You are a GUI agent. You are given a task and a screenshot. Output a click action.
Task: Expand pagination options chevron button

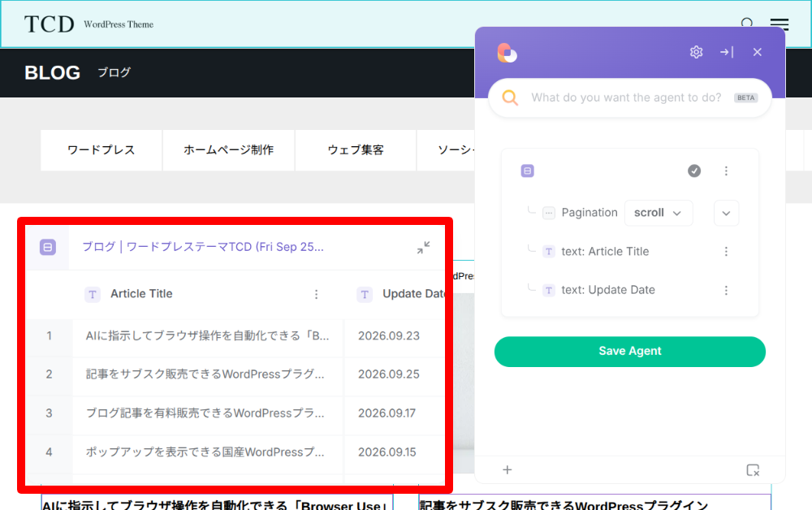pos(726,213)
